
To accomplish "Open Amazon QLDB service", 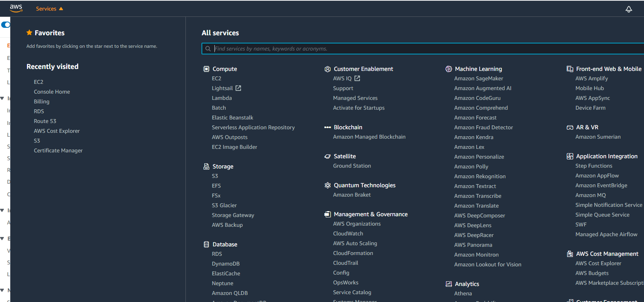I will (230, 293).
